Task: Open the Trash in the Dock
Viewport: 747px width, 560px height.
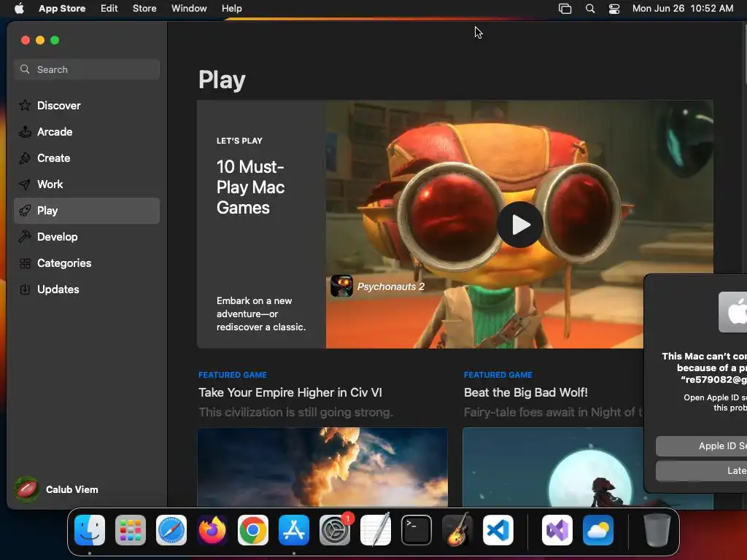Action: pyautogui.click(x=657, y=530)
